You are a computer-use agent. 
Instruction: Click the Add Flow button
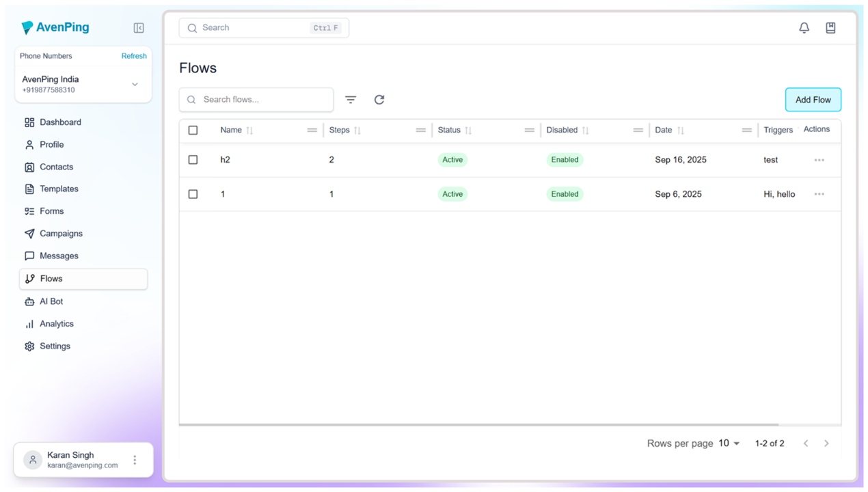[813, 100]
